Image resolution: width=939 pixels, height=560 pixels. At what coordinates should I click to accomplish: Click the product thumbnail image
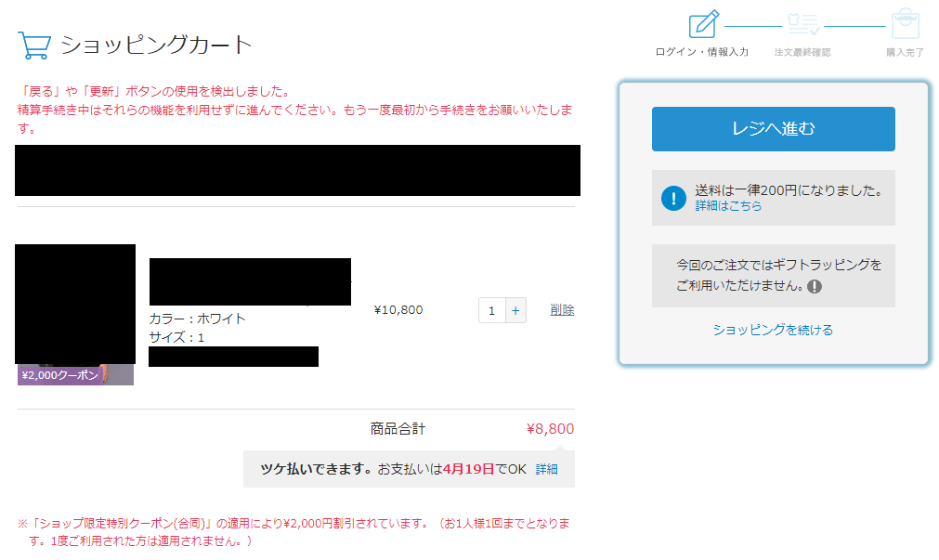[x=75, y=305]
